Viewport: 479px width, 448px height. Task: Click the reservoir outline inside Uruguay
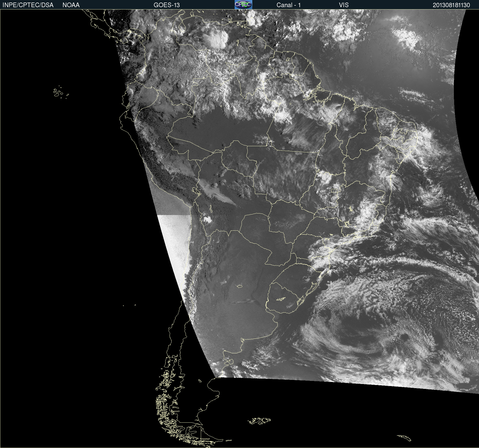tap(281, 299)
